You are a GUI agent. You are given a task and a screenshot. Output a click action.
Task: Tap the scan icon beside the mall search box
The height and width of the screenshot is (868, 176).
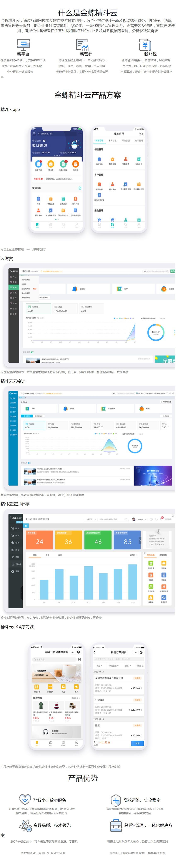point(79,659)
